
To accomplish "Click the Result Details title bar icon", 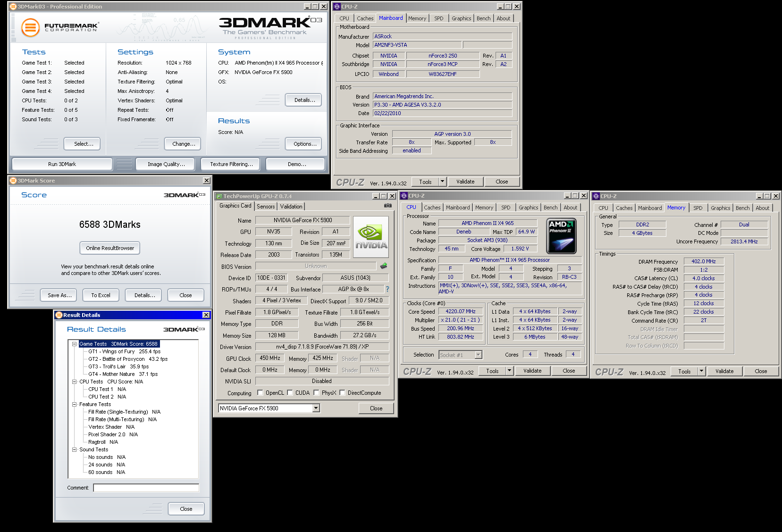I will tap(59, 315).
